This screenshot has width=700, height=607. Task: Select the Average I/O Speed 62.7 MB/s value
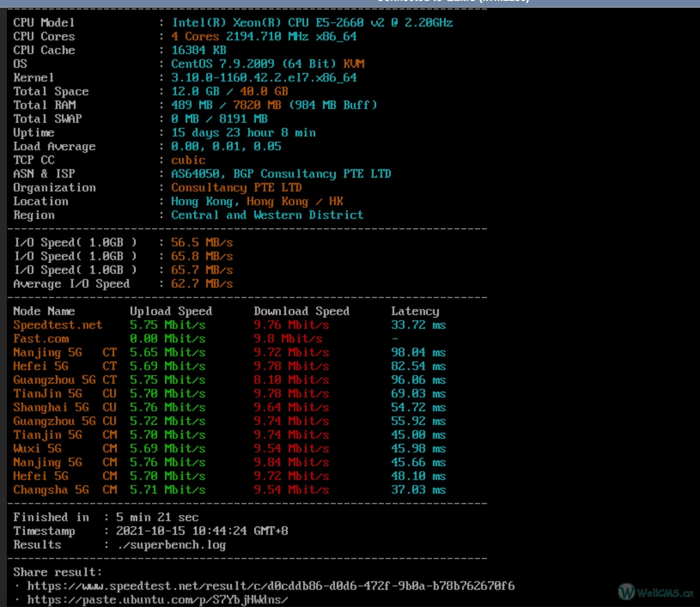[x=202, y=284]
